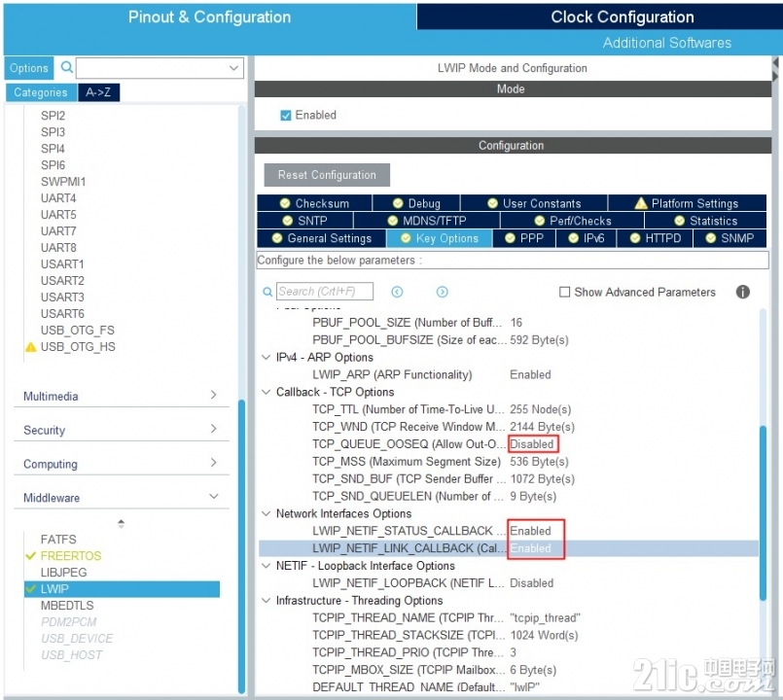Image resolution: width=783 pixels, height=700 pixels.
Task: Open the HTTPD tab
Action: point(656,238)
